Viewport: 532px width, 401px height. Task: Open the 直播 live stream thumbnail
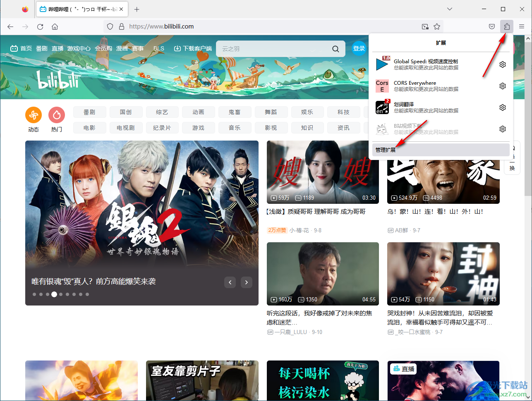click(x=443, y=380)
